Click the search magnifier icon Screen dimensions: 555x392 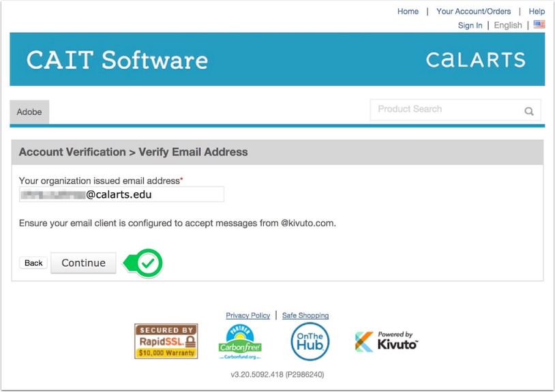tap(529, 111)
